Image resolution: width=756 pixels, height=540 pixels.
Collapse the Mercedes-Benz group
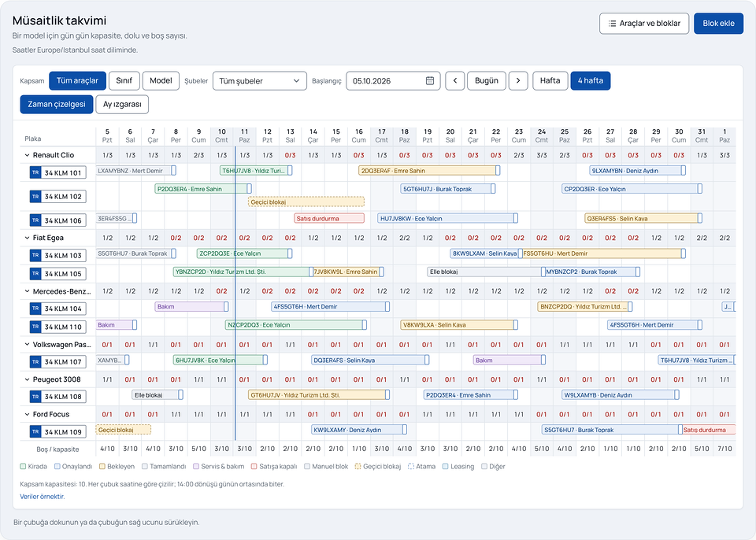click(27, 291)
